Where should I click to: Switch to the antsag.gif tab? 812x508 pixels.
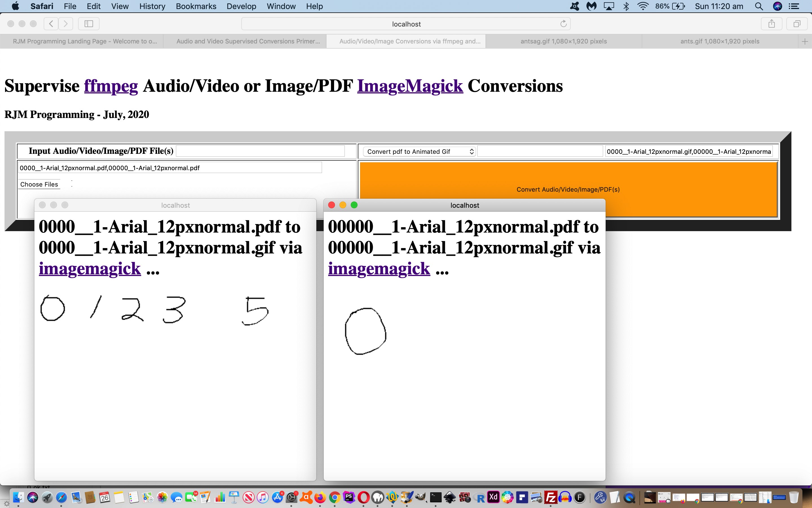pyautogui.click(x=564, y=41)
